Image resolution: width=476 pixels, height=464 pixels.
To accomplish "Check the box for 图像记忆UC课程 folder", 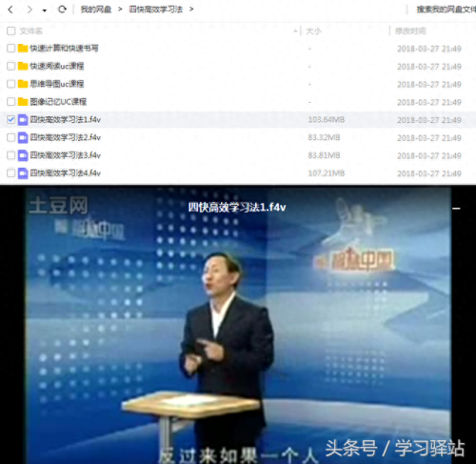I will [11, 102].
